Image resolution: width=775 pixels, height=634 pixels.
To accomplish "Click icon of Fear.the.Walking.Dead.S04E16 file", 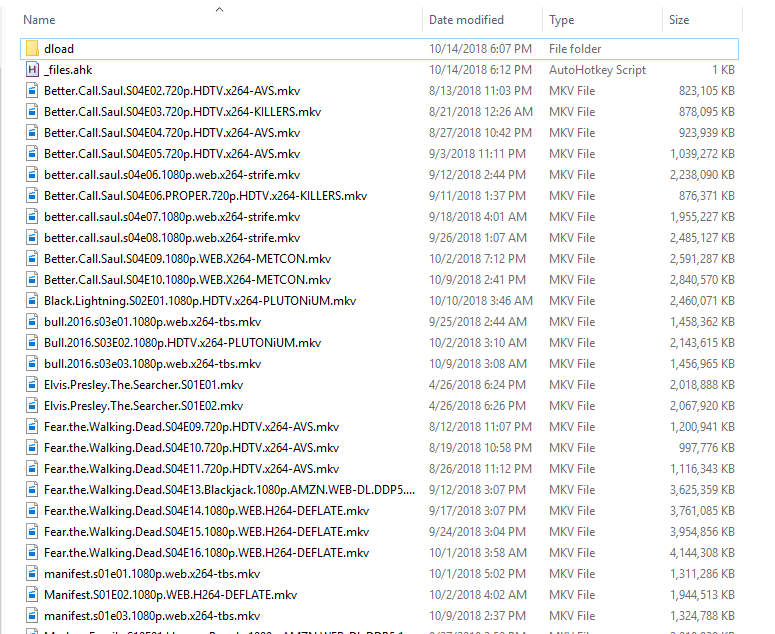I will point(32,553).
